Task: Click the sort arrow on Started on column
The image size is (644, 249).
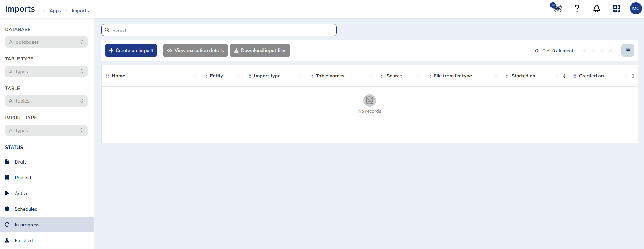Action: click(564, 76)
